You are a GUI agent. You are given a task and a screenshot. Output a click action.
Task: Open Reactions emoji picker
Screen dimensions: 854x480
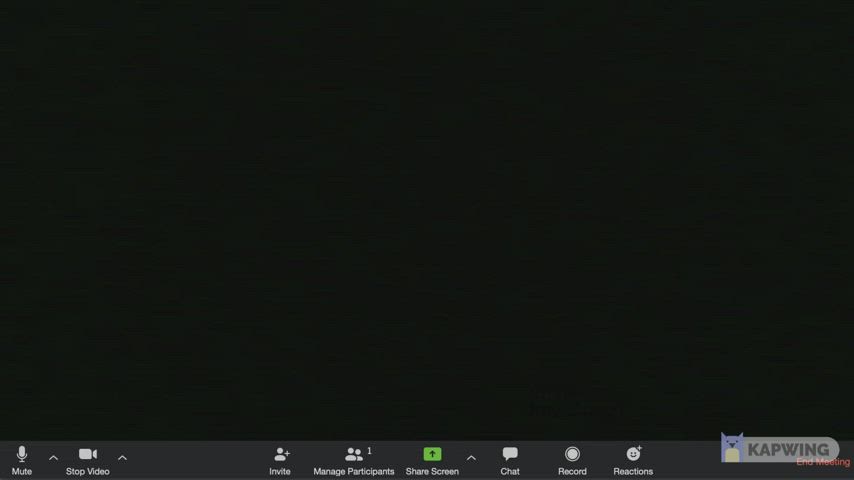(x=633, y=460)
